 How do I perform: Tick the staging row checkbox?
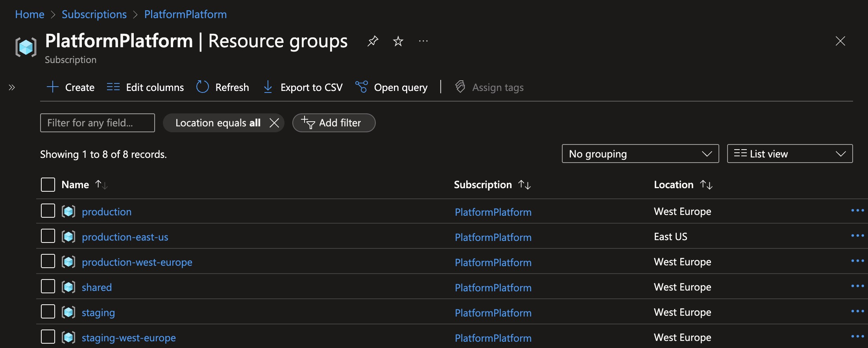[x=48, y=312]
